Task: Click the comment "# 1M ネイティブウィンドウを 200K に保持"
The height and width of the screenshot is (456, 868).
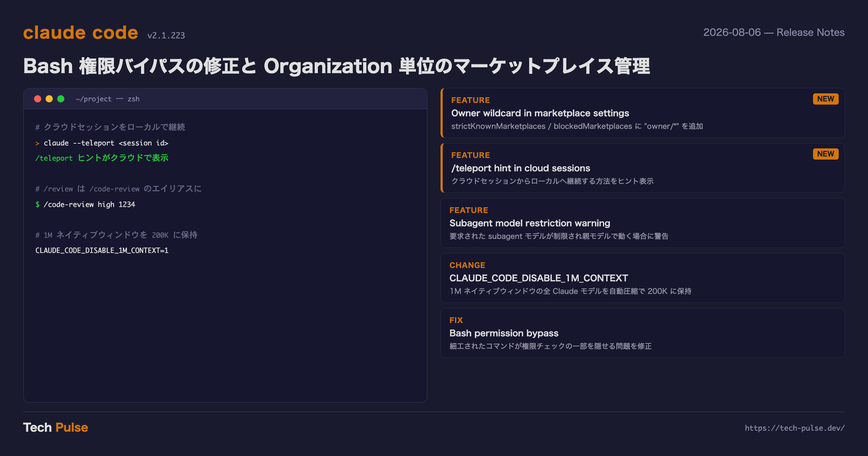Action: point(116,235)
